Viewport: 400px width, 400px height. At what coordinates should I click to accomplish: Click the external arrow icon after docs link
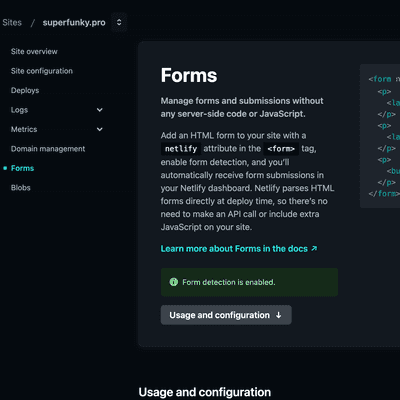click(314, 248)
